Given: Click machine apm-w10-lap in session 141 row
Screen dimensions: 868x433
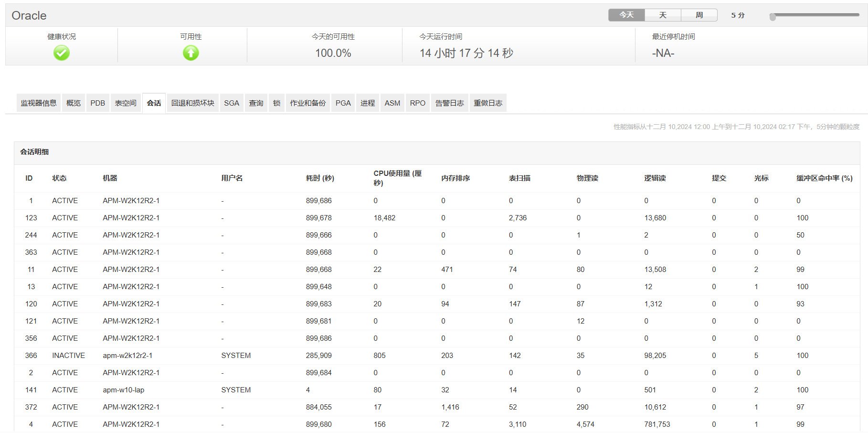Looking at the screenshot, I should click(124, 390).
